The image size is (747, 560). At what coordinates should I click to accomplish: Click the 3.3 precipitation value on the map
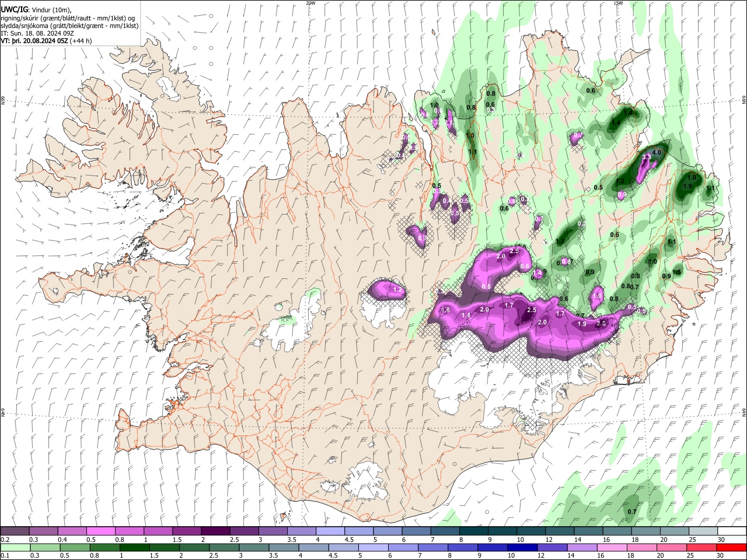coord(646,157)
